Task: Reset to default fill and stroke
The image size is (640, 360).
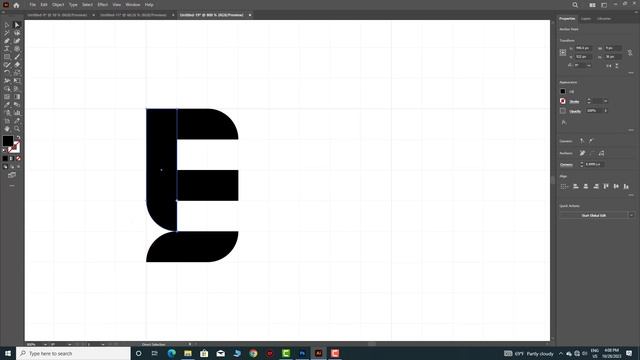Action: pyautogui.click(x=4, y=150)
